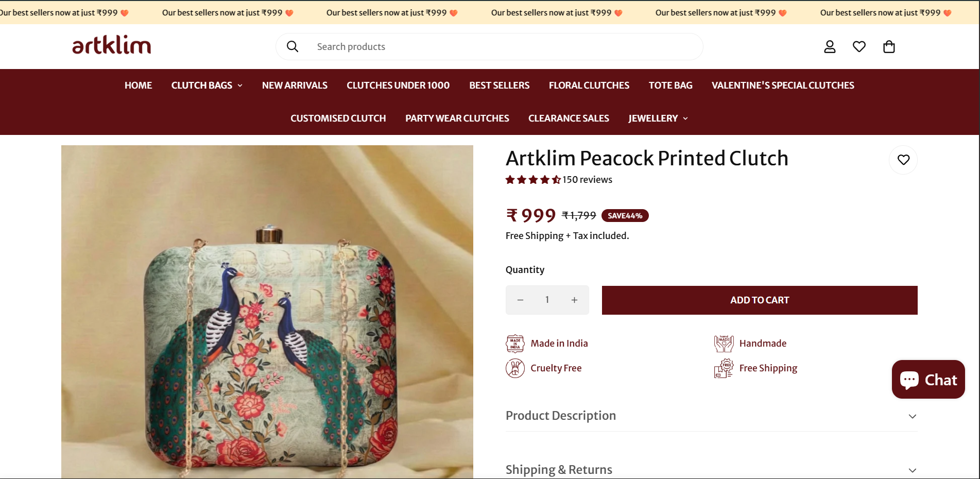Open the account profile icon
The image size is (980, 479).
coord(830,46)
